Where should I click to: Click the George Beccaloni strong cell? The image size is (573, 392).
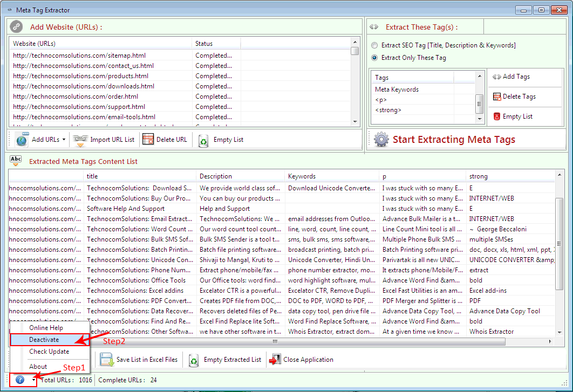[510, 229]
